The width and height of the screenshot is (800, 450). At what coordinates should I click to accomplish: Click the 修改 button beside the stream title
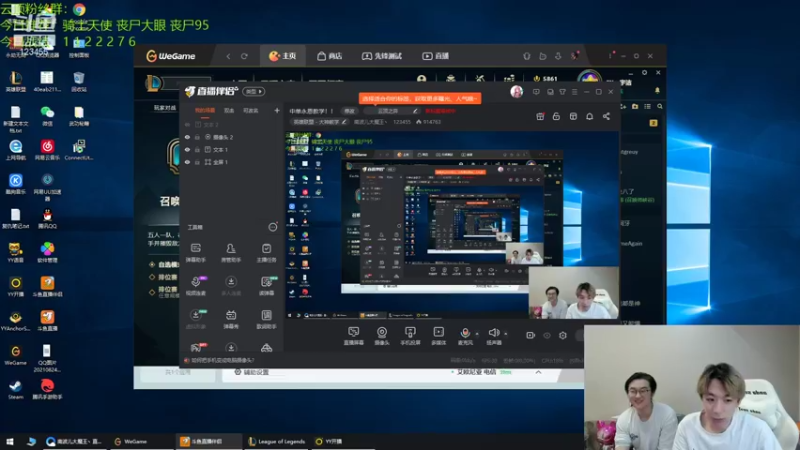pos(349,111)
